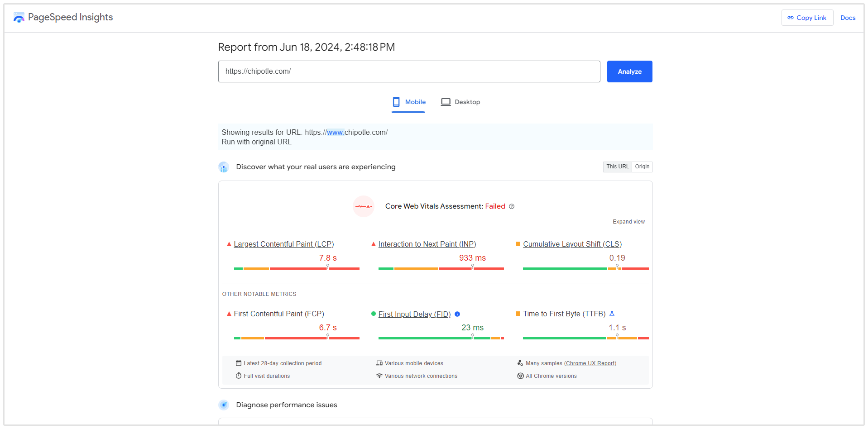Click Run with original URL link
The image size is (868, 429).
tap(256, 142)
